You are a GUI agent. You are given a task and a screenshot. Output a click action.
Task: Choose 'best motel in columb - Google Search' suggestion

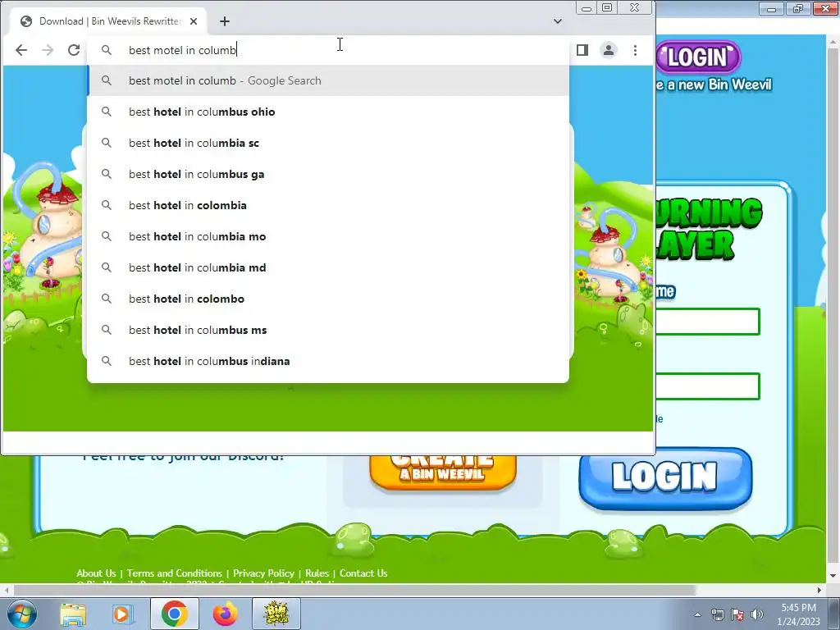(x=328, y=80)
